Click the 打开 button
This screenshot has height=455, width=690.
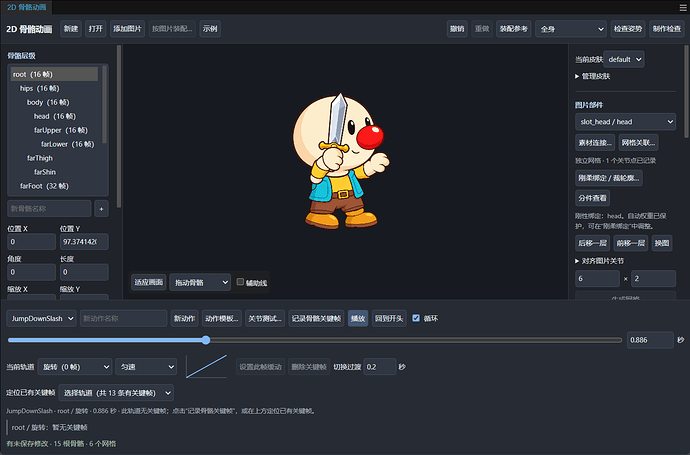pos(95,29)
